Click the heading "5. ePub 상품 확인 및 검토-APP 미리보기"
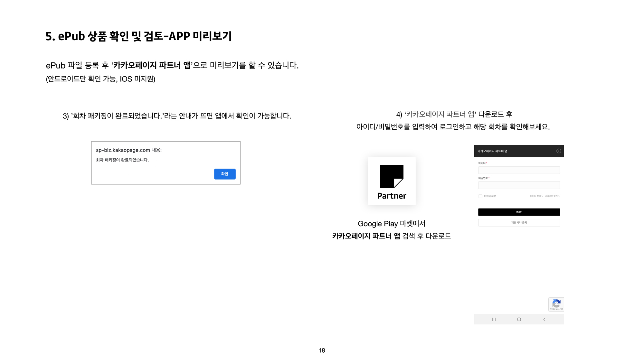 click(x=138, y=36)
